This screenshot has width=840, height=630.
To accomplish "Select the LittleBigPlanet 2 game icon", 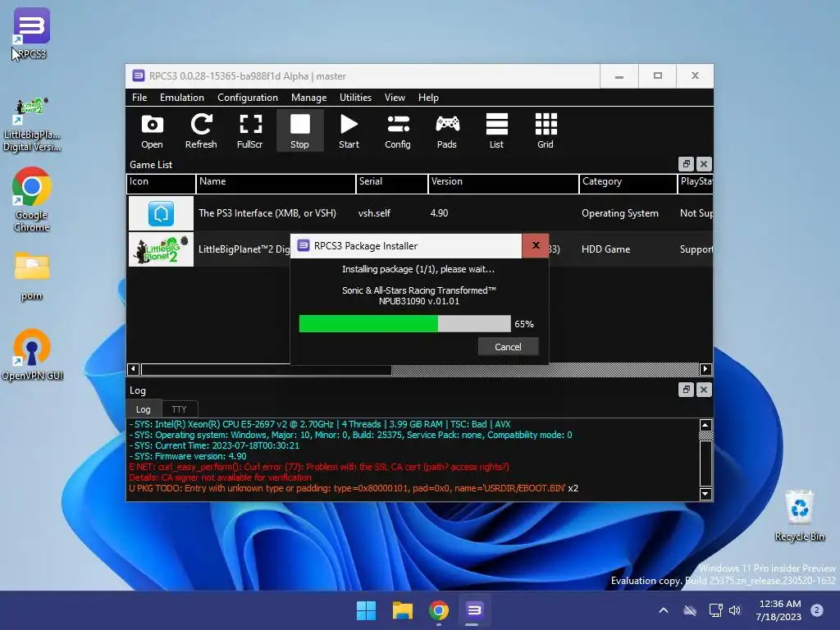I will 161,249.
